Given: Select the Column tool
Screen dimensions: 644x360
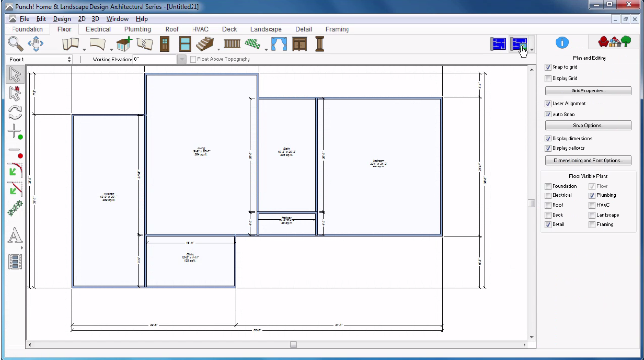Looking at the screenshot, I should [x=320, y=43].
